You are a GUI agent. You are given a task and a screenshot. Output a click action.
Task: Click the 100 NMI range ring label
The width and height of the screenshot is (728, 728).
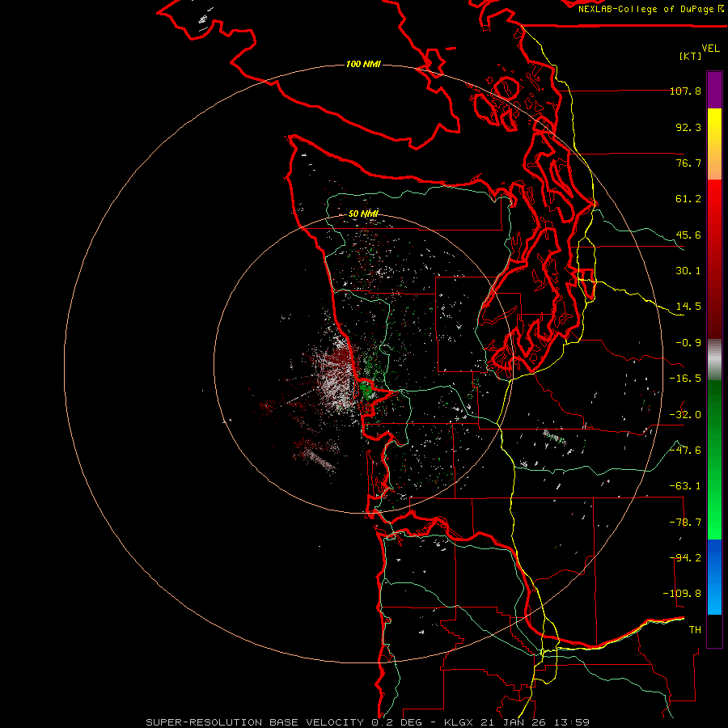[x=363, y=64]
